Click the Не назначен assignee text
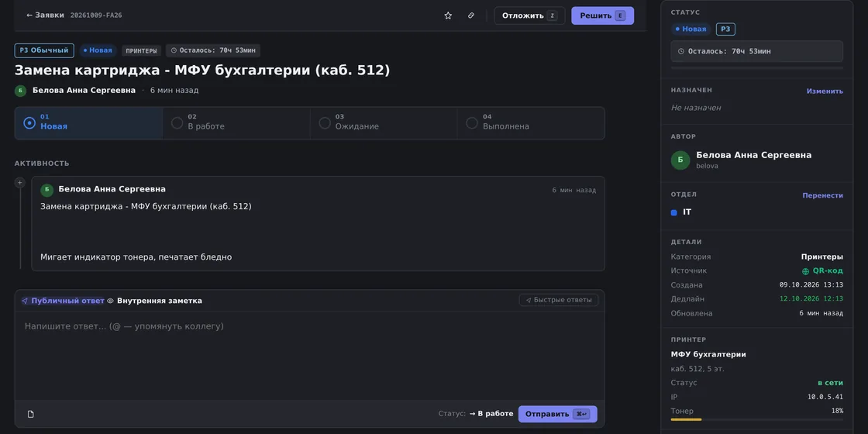Screen dimensions: 868x434 pos(696,108)
